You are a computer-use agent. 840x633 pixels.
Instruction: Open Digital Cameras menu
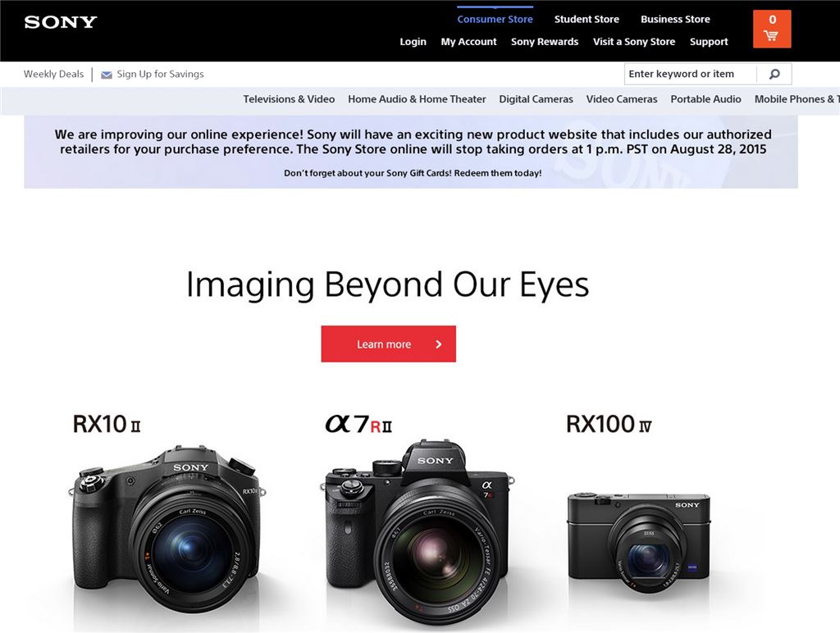point(536,99)
